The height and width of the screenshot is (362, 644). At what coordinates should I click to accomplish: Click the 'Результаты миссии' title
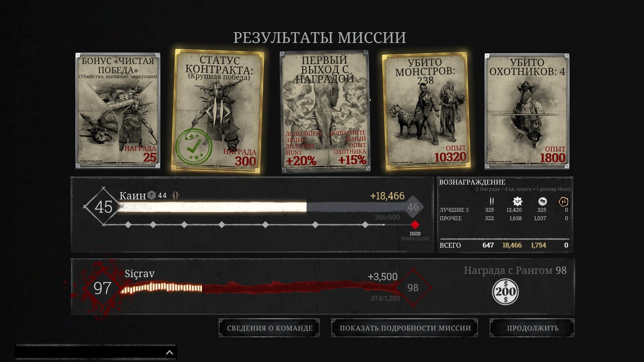(x=320, y=38)
